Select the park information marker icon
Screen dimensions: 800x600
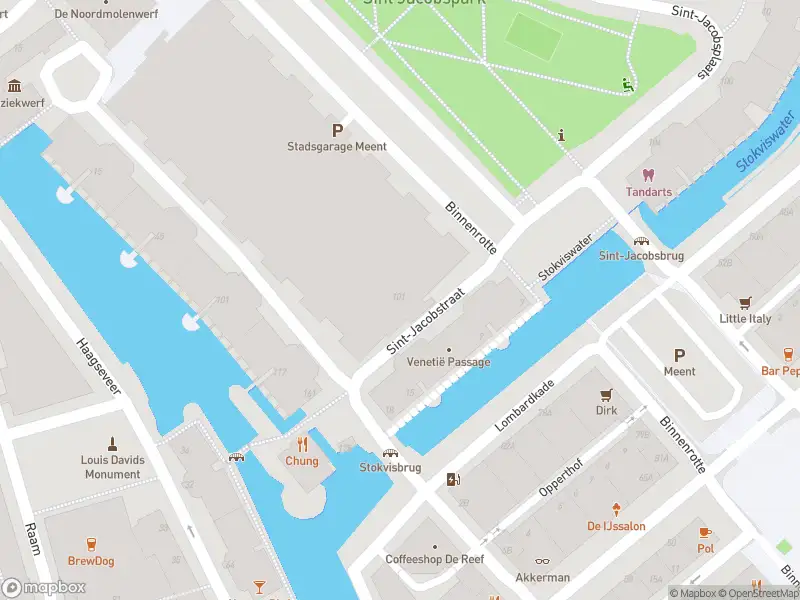[x=561, y=135]
